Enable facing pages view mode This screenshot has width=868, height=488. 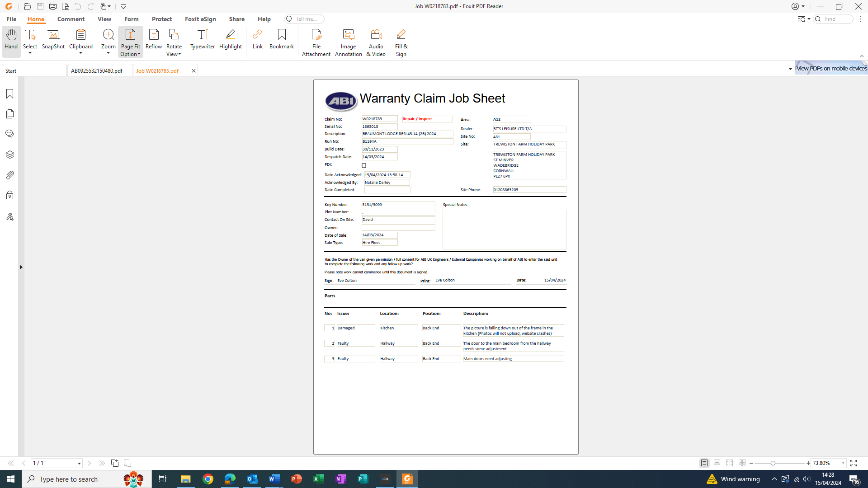(x=729, y=463)
